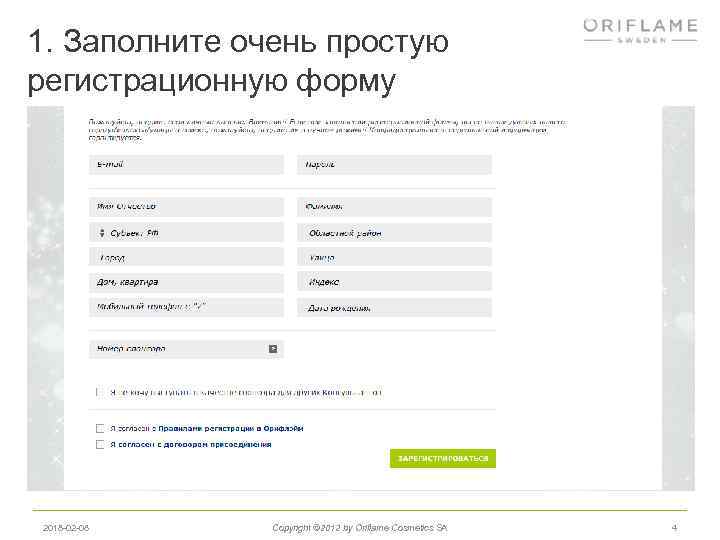
Task: Click the Улица field
Action: click(394, 257)
